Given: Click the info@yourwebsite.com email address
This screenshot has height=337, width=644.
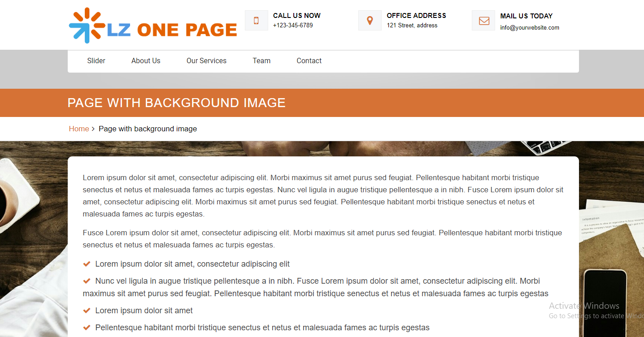Looking at the screenshot, I should pos(530,28).
